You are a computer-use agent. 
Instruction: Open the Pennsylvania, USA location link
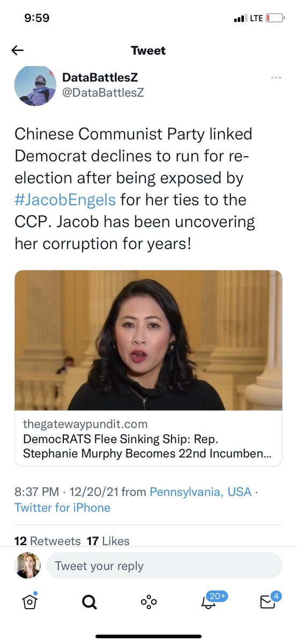point(201,492)
